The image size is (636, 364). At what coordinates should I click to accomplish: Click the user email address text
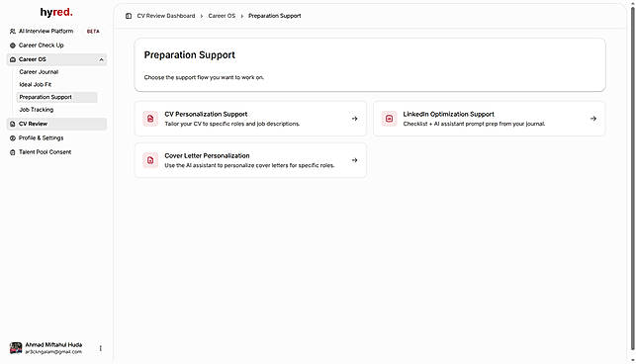point(53,352)
